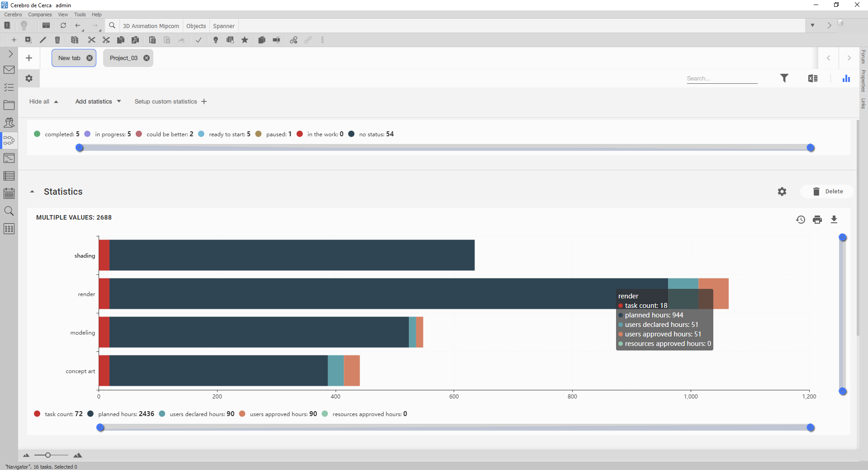Open the magnifier search icon in the left sidebar
The height and width of the screenshot is (470, 868).
point(9,211)
